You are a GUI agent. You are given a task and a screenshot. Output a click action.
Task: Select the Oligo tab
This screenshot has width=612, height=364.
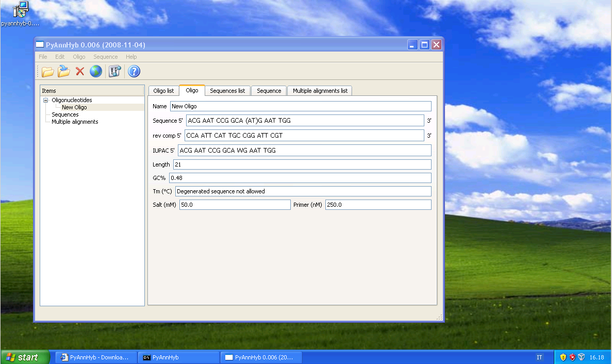(192, 90)
